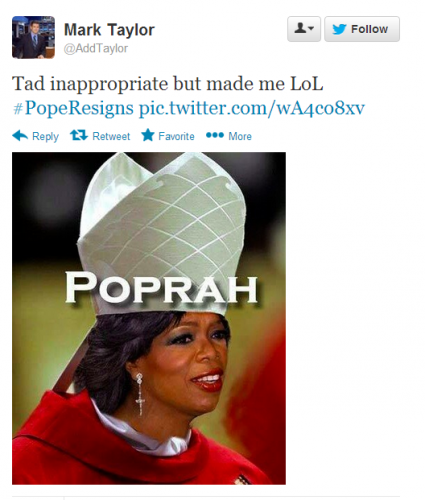Viewport: 425px width, 500px height.
Task: Click the Twitter bird icon in Follow
Action: (339, 29)
